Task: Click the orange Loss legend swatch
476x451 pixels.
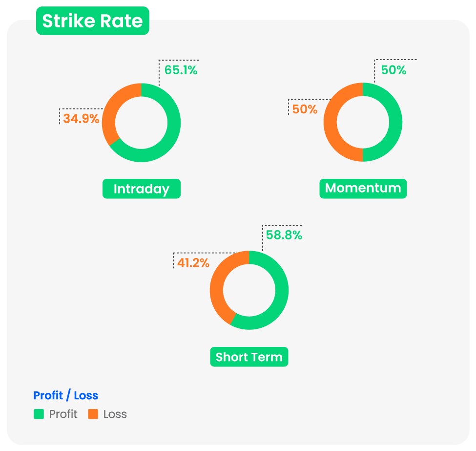Action: (x=93, y=414)
